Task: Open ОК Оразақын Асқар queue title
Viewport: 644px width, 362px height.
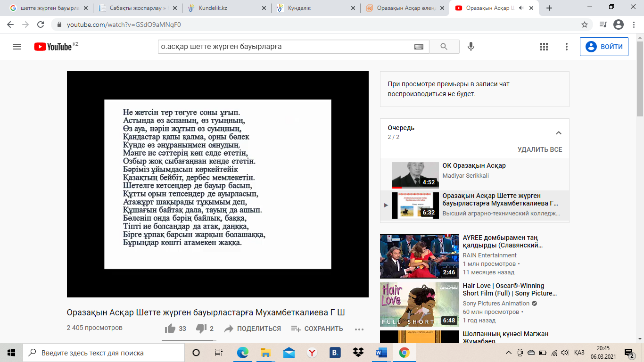Action: [474, 166]
